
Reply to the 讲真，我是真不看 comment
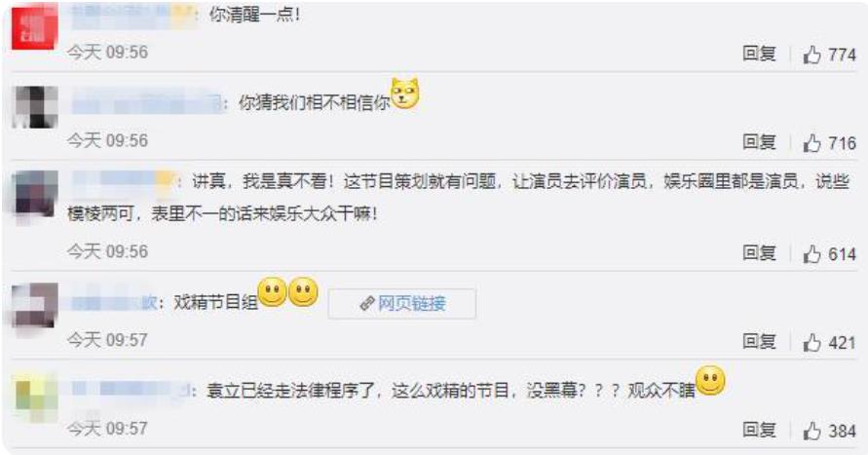tap(759, 253)
